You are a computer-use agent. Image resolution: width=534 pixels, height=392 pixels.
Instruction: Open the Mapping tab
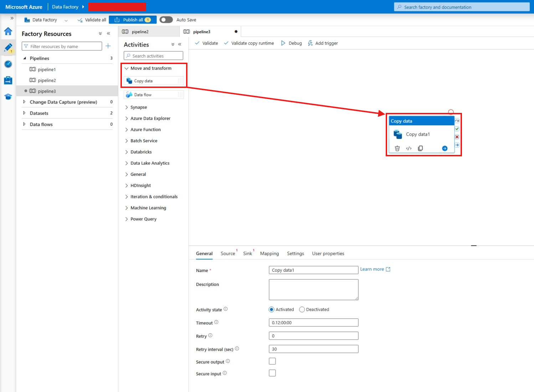pyautogui.click(x=269, y=254)
